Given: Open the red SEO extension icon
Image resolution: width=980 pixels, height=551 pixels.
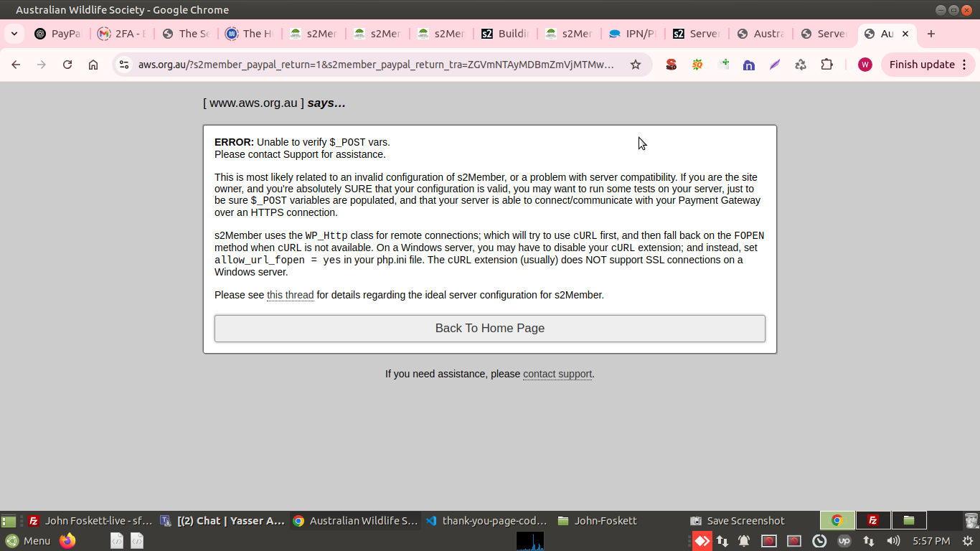Looking at the screenshot, I should pyautogui.click(x=672, y=65).
